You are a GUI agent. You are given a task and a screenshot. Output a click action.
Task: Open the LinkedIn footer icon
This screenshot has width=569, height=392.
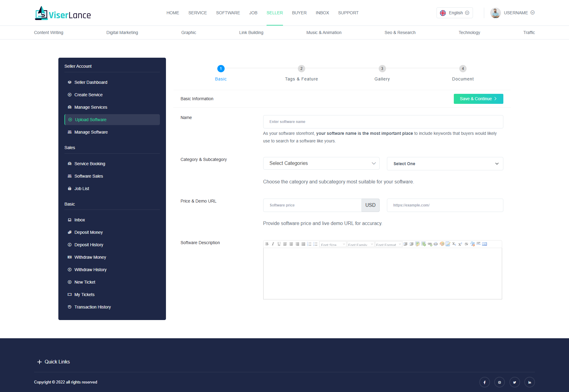(529, 382)
